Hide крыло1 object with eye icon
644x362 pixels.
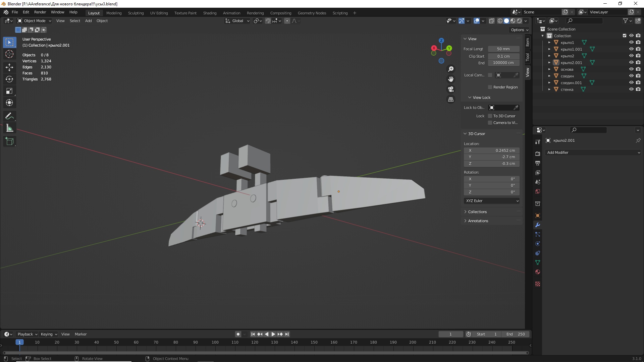pos(631,43)
